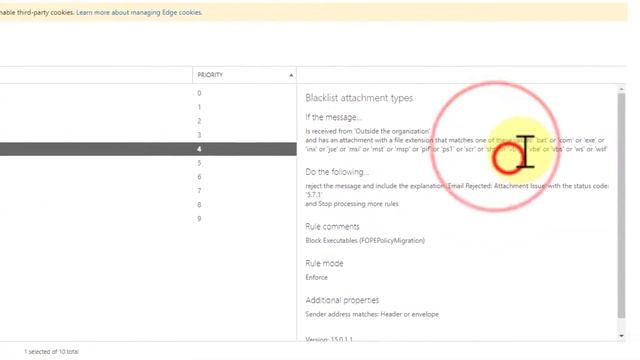
Task: Click the 'Enforce' rule mode value
Action: tap(316, 278)
